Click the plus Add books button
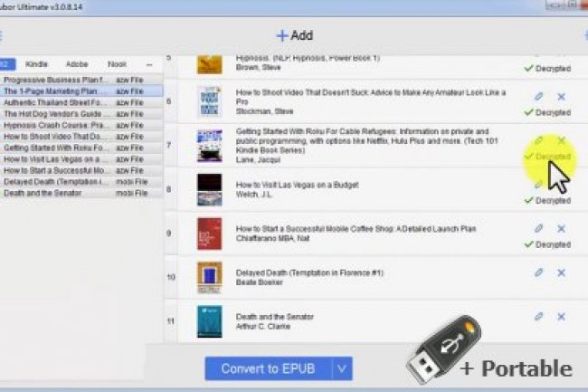 (294, 35)
